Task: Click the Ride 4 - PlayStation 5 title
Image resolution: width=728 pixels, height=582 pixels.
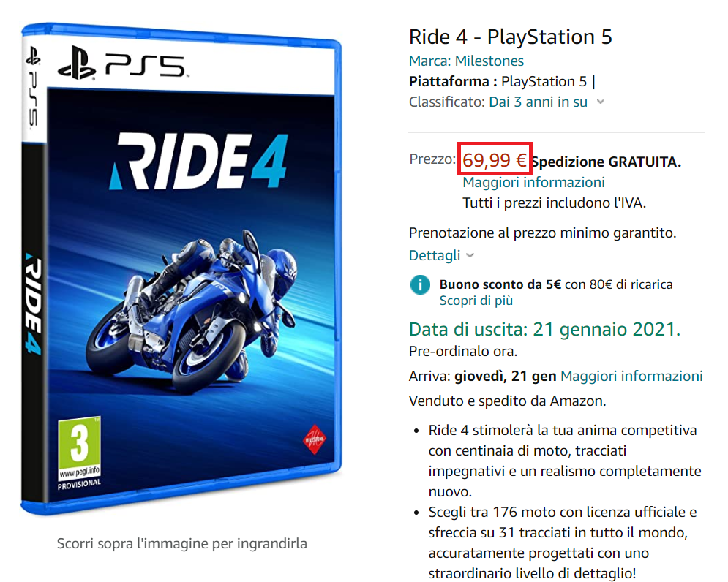Action: (x=510, y=37)
